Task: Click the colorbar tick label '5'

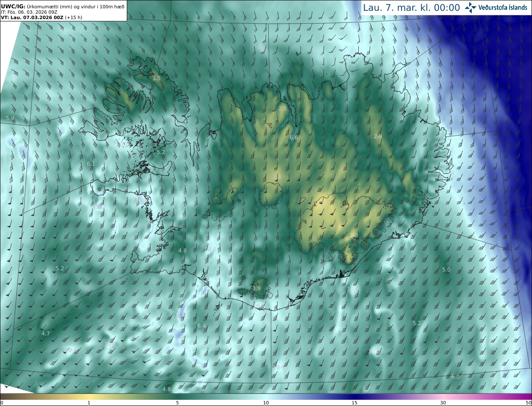Action: point(177,403)
